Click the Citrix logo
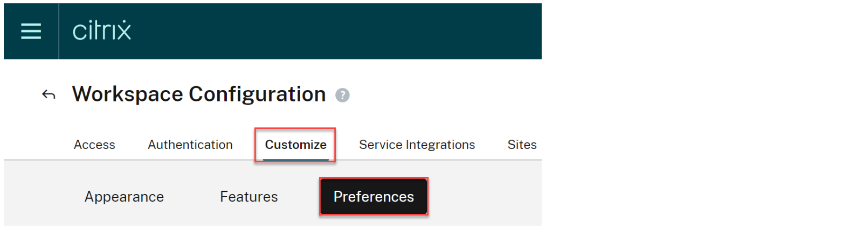The image size is (868, 229). point(102,31)
